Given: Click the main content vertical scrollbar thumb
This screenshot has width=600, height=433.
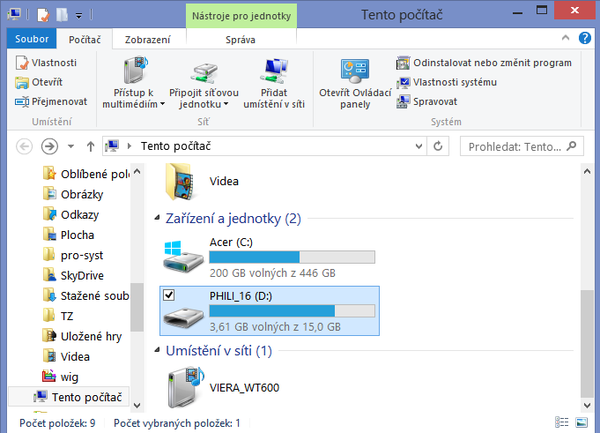Looking at the screenshot, I should pyautogui.click(x=587, y=343).
